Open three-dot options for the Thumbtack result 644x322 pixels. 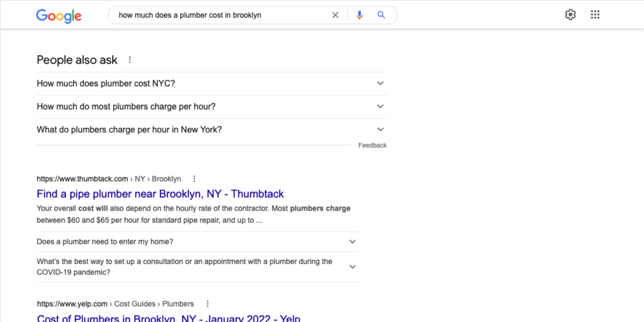pos(194,179)
